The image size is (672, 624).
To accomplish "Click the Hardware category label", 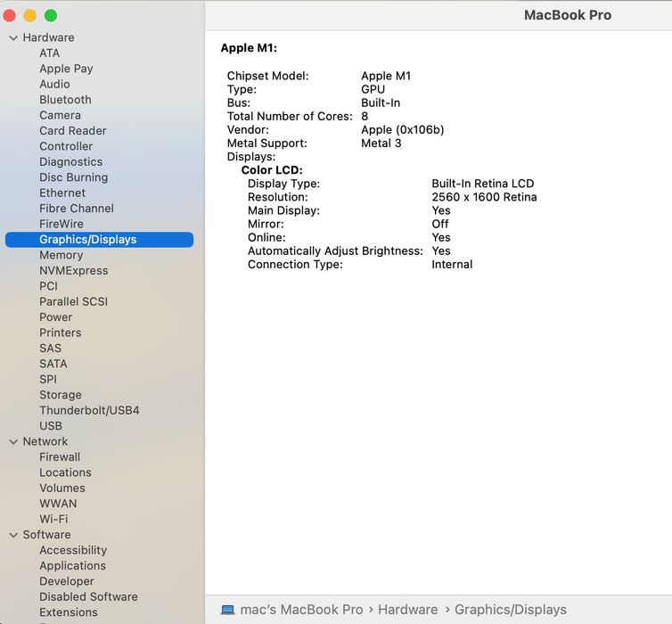I will [x=48, y=37].
